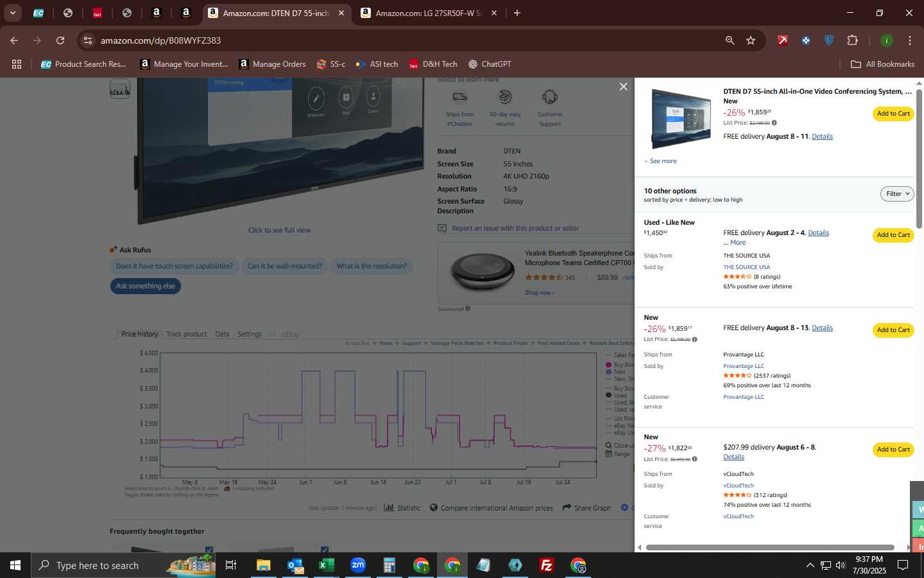924x578 pixels.
Task: Open Manage Orders bookmark
Action: 272,64
